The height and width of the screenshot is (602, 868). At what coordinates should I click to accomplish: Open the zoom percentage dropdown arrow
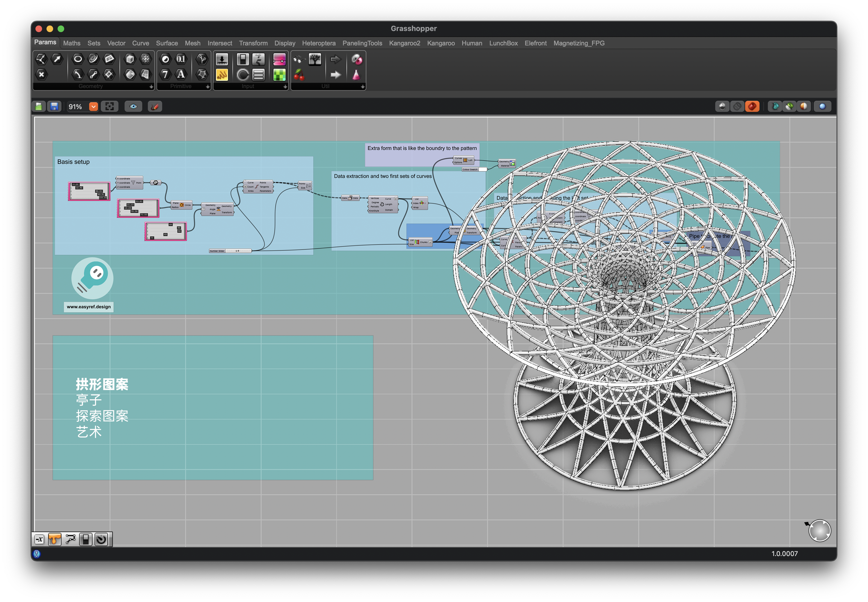(94, 107)
